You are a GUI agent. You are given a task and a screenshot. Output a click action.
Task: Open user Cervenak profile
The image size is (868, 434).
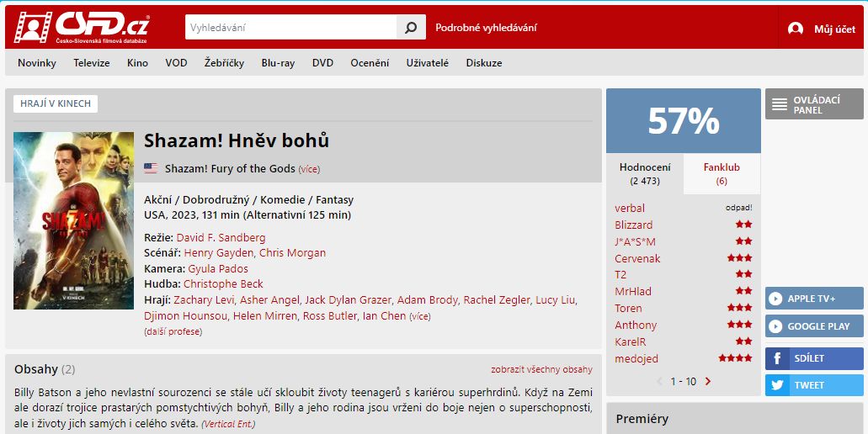(x=637, y=259)
